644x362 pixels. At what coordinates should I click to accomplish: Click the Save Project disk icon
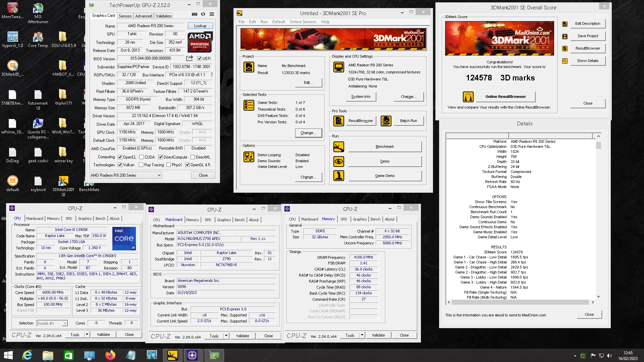pyautogui.click(x=565, y=36)
